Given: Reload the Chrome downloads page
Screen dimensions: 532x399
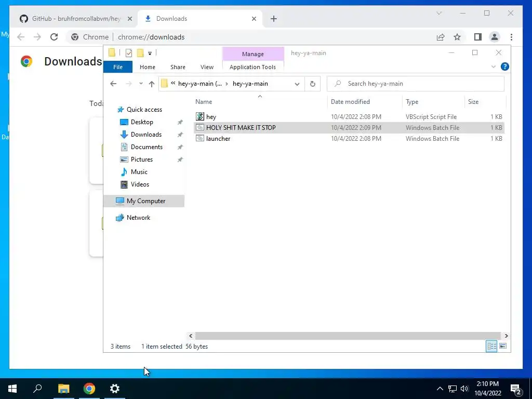Looking at the screenshot, I should point(54,37).
